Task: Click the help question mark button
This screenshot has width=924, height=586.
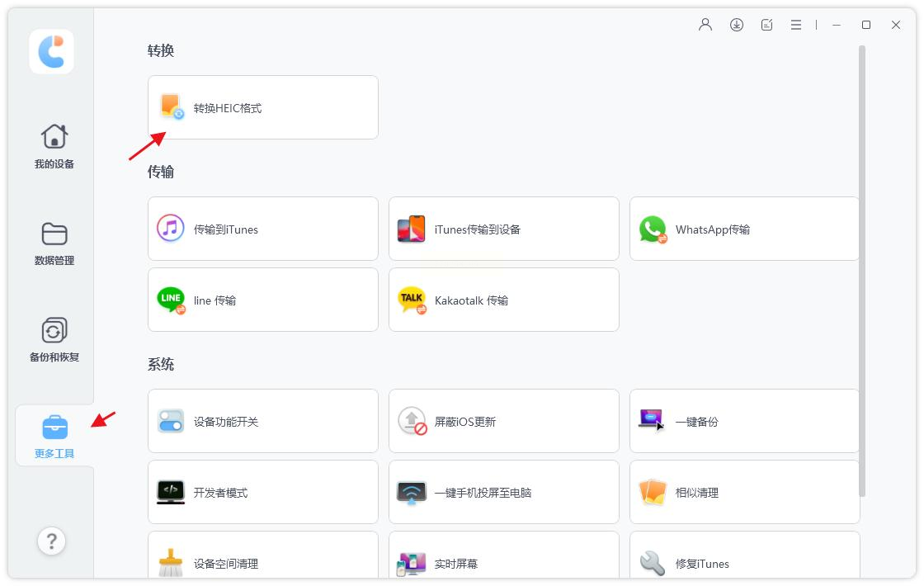Action: (x=52, y=541)
